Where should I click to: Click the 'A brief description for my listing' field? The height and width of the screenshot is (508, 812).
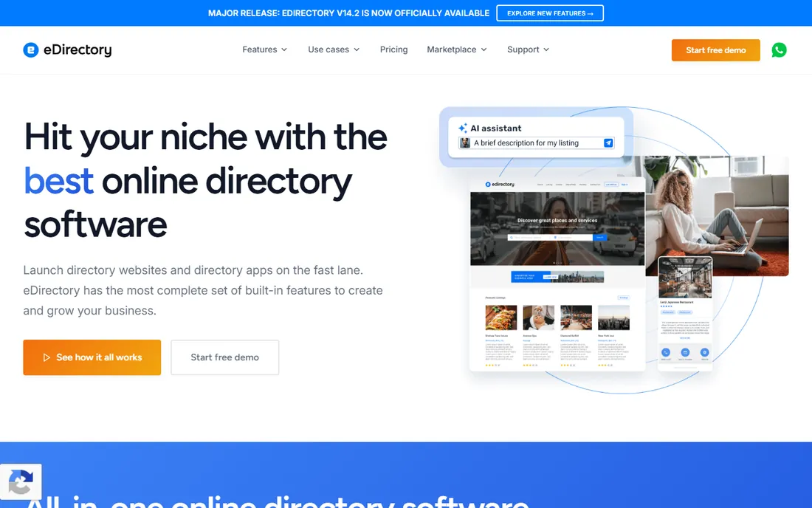537,143
